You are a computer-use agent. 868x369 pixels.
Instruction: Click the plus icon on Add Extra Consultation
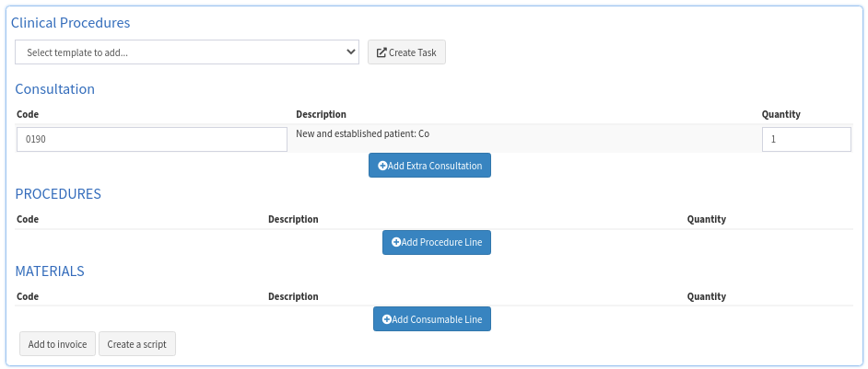coord(382,166)
